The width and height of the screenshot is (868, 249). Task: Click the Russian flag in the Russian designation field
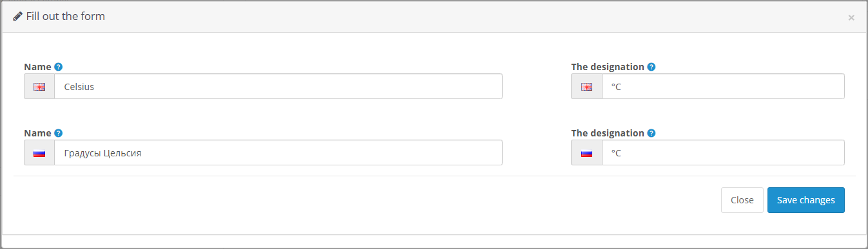click(586, 153)
